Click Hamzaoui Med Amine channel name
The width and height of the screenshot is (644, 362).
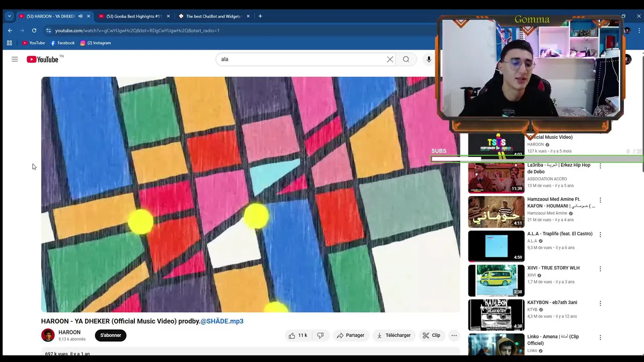pos(547,213)
